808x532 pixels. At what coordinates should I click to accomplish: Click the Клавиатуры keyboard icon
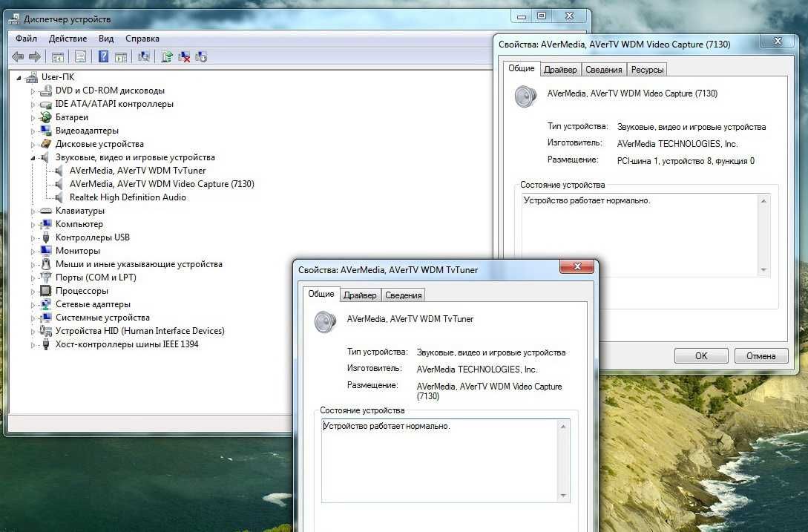pyautogui.click(x=46, y=211)
